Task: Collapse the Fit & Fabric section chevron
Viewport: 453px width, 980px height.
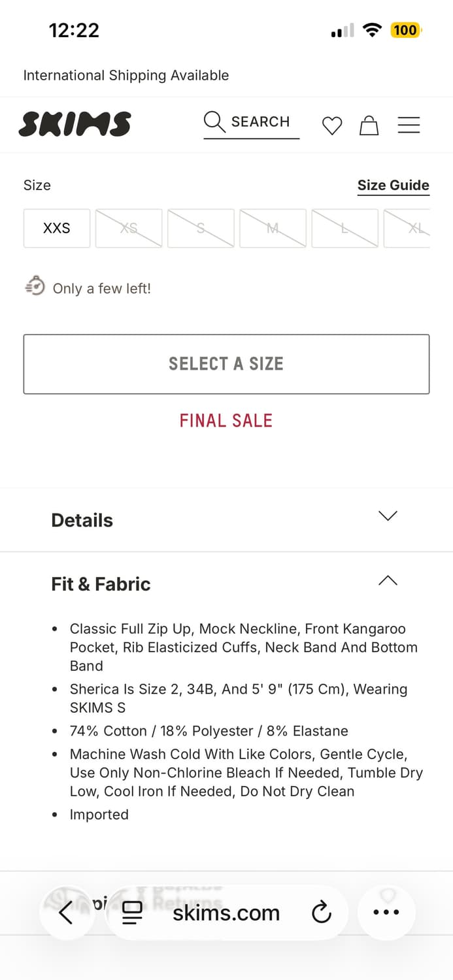Action: pyautogui.click(x=388, y=580)
